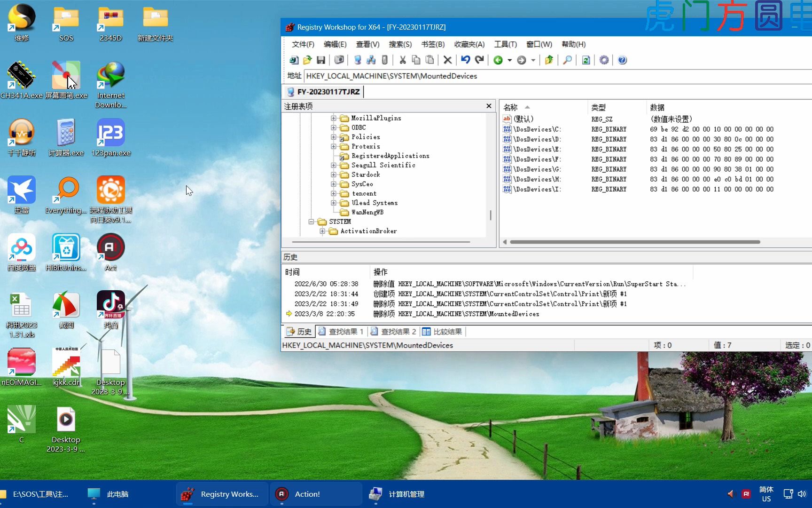The image size is (812, 508).
Task: Click the Delete X toolbar icon
Action: point(447,60)
